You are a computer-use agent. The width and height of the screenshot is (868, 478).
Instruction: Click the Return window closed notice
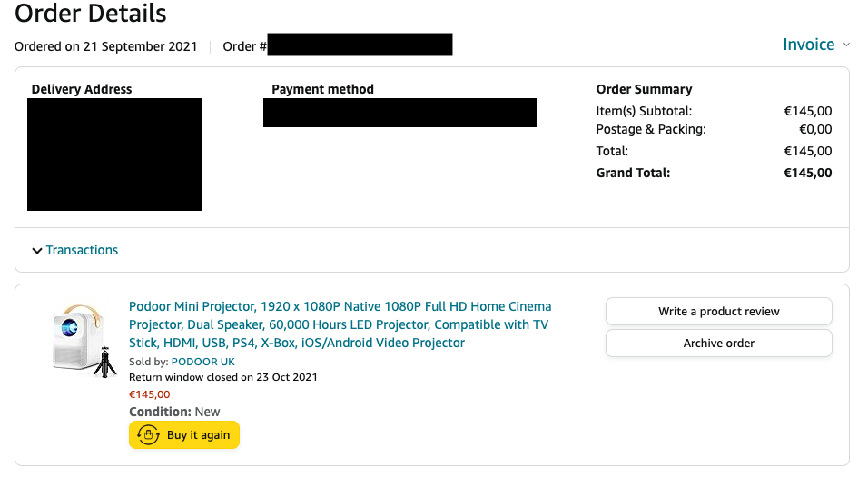point(222,377)
